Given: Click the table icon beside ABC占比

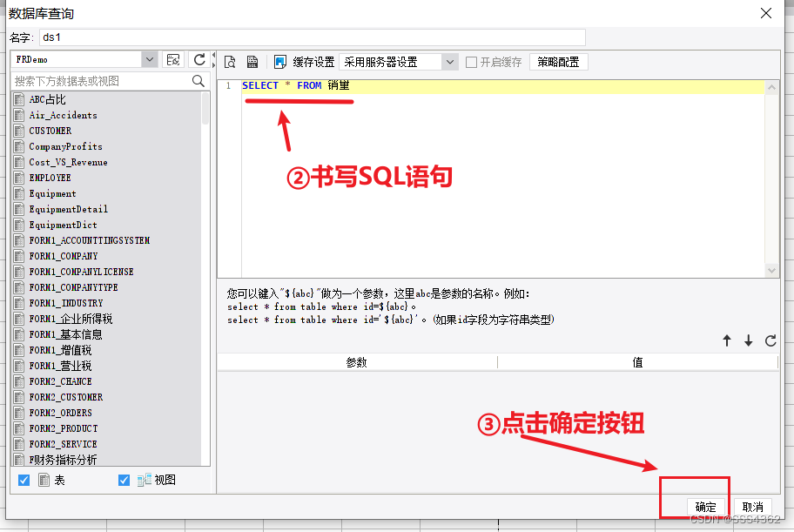Looking at the screenshot, I should [19, 99].
